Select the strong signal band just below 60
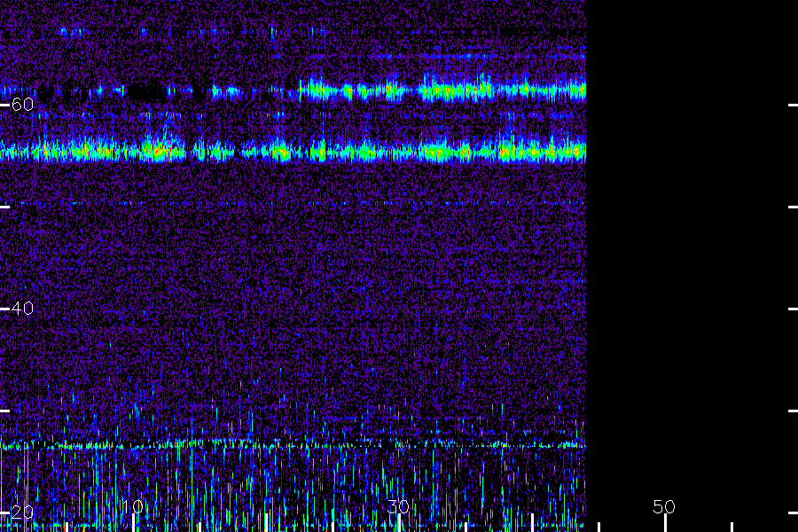The width and height of the screenshot is (798, 532). point(293,150)
